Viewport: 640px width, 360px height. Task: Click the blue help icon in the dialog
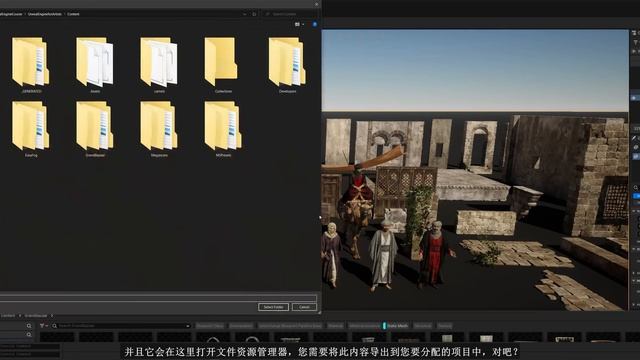click(x=315, y=24)
